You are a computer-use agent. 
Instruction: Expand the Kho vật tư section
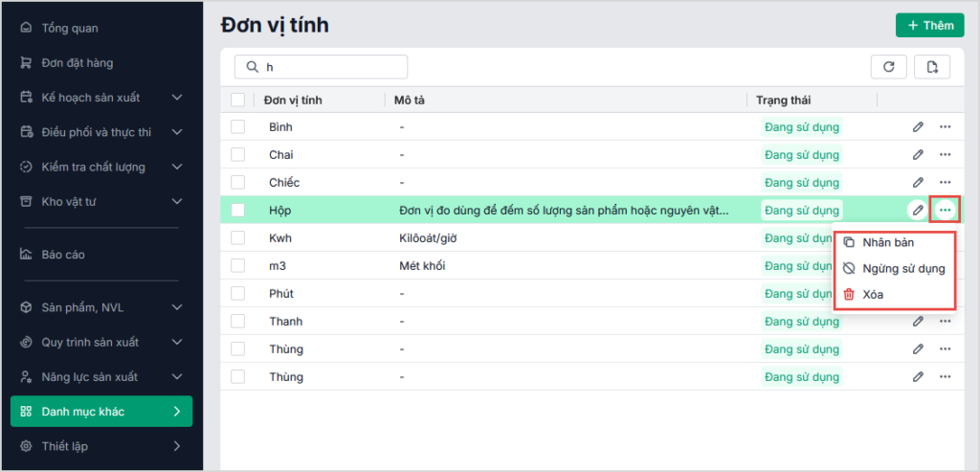(177, 201)
